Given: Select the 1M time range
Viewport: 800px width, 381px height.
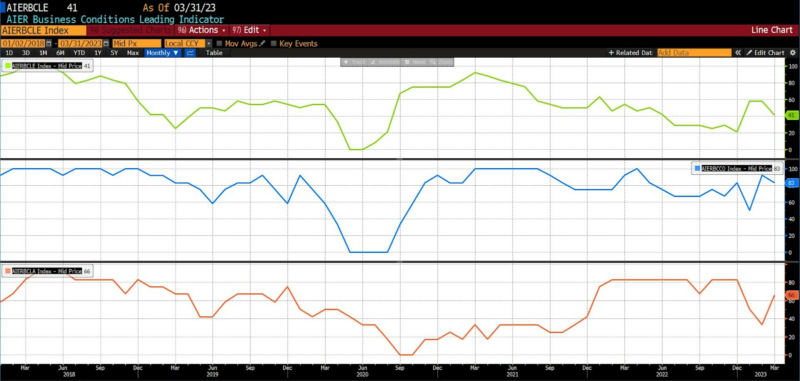Looking at the screenshot, I should (43, 53).
